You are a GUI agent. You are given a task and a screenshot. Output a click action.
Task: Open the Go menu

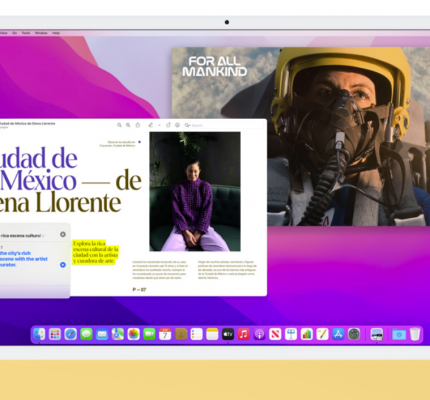[x=15, y=33]
